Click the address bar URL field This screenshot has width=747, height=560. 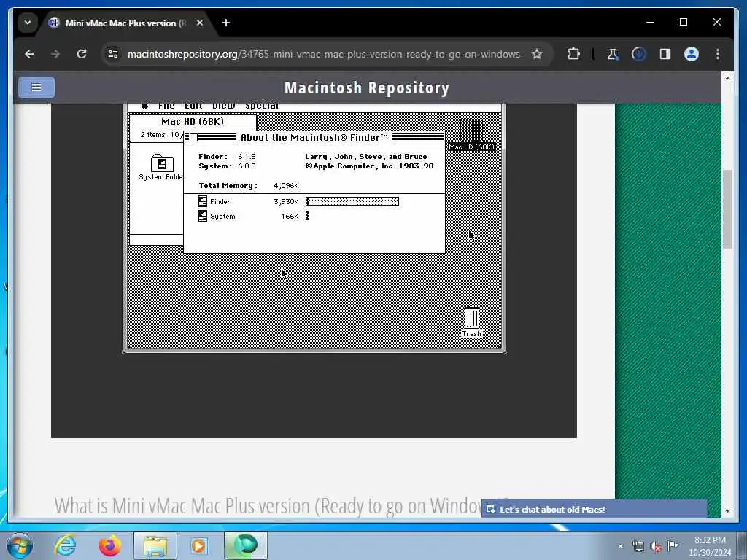coord(325,54)
